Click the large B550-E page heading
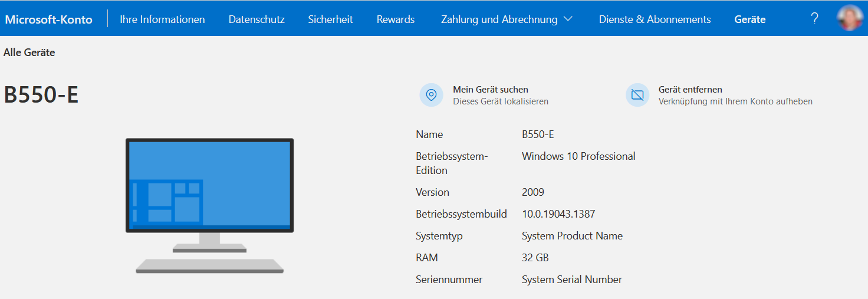This screenshot has width=868, height=299. coord(41,96)
